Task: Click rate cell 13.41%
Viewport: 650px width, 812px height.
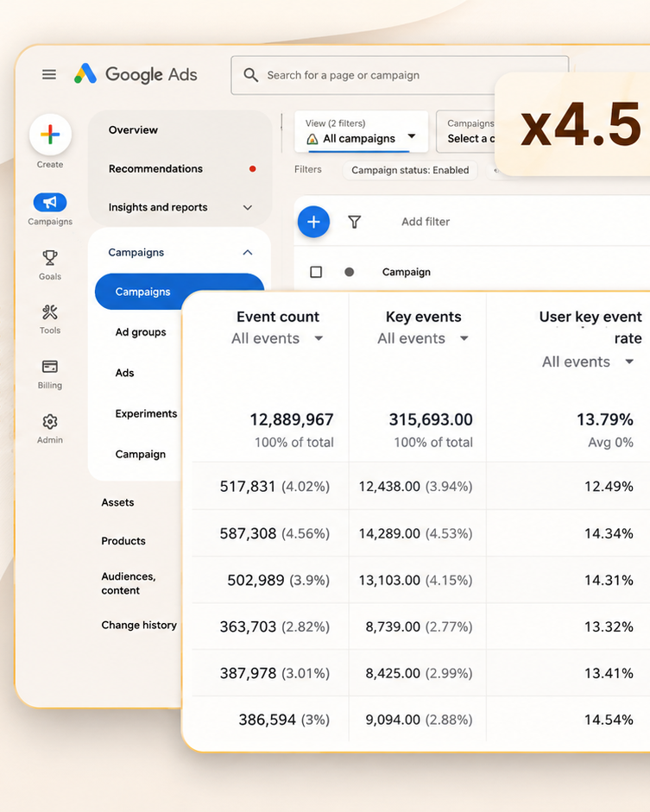Action: pos(609,673)
